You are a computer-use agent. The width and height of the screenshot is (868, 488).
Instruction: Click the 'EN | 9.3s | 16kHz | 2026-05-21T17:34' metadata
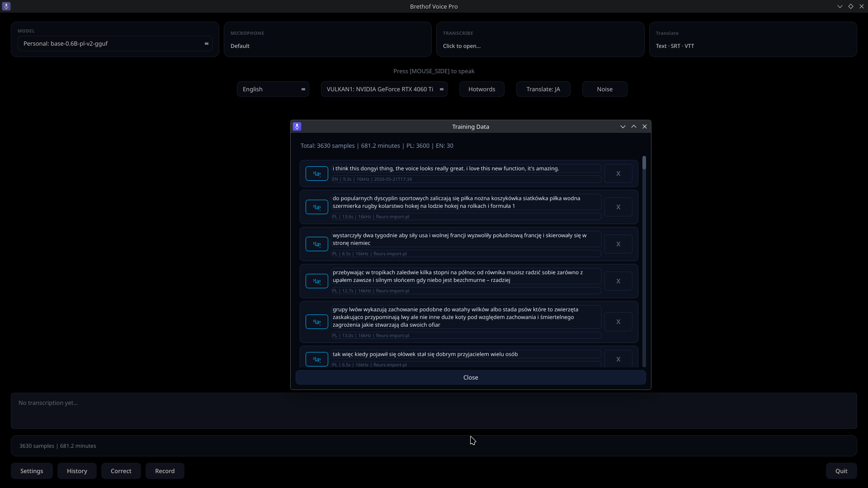[466, 179]
